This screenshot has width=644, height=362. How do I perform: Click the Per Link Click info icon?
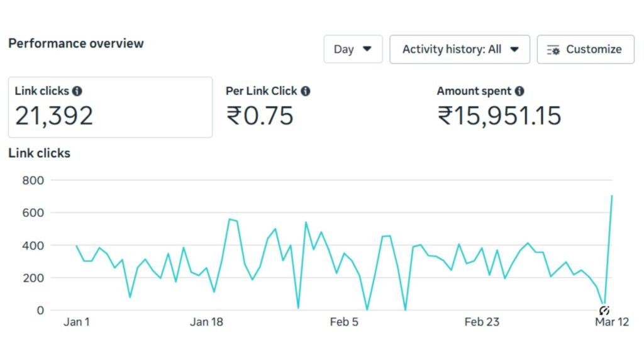point(306,90)
